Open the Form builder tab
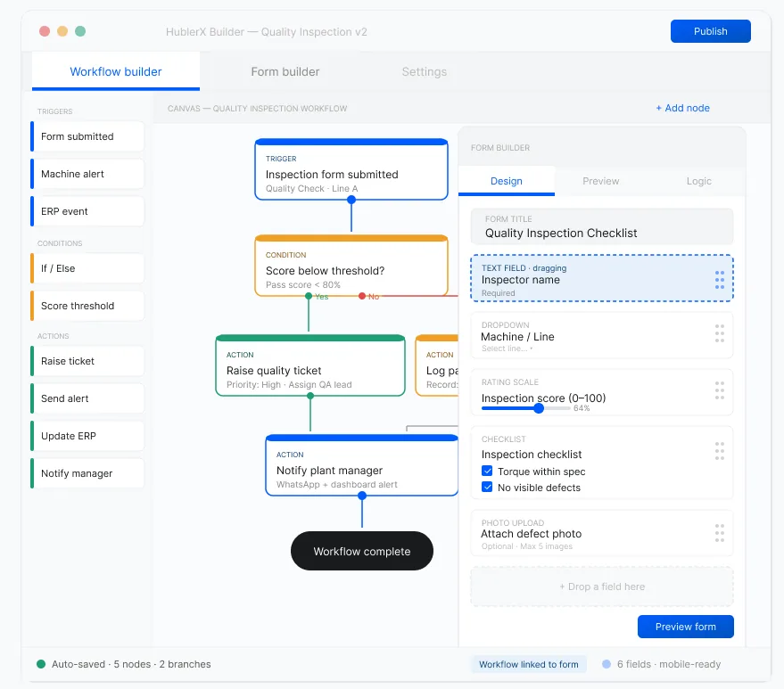 click(285, 71)
